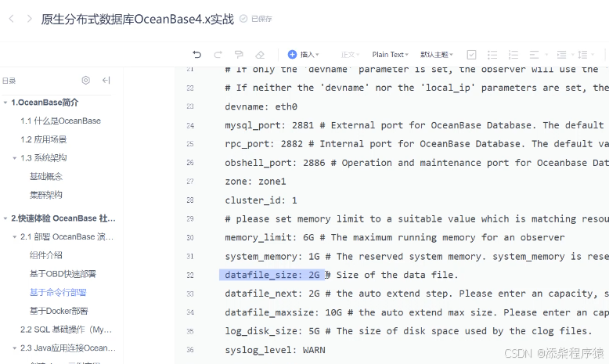Click the text alignment icon
Image resolution: width=609 pixels, height=364 pixels.
pyautogui.click(x=535, y=55)
